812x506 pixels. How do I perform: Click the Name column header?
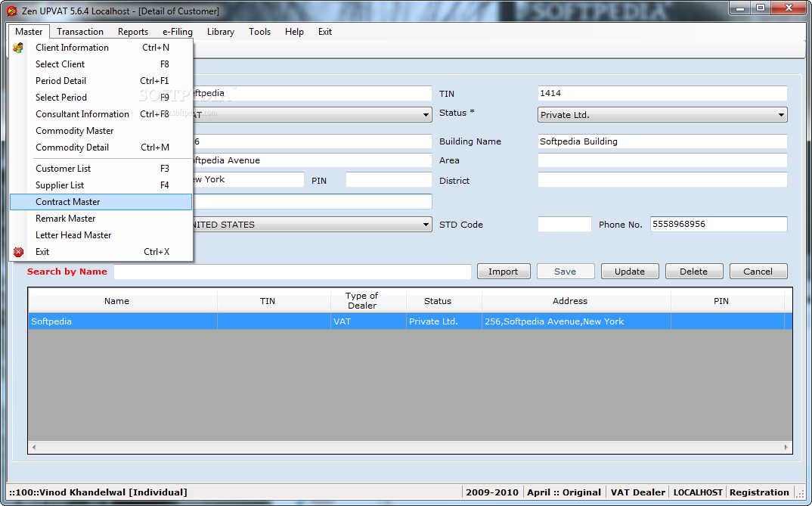point(122,300)
